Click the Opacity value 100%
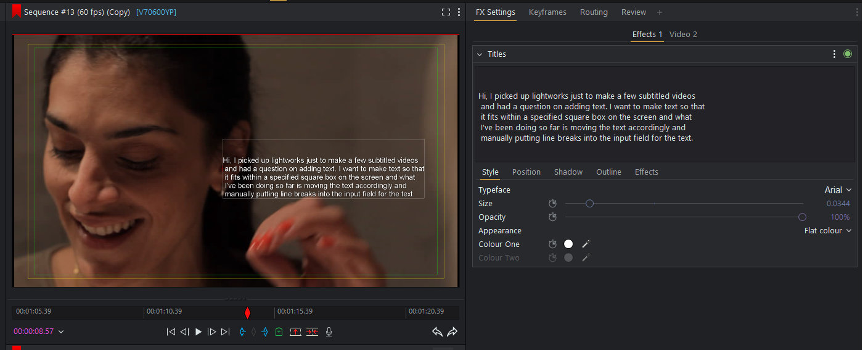Image resolution: width=868 pixels, height=350 pixels. (x=840, y=217)
